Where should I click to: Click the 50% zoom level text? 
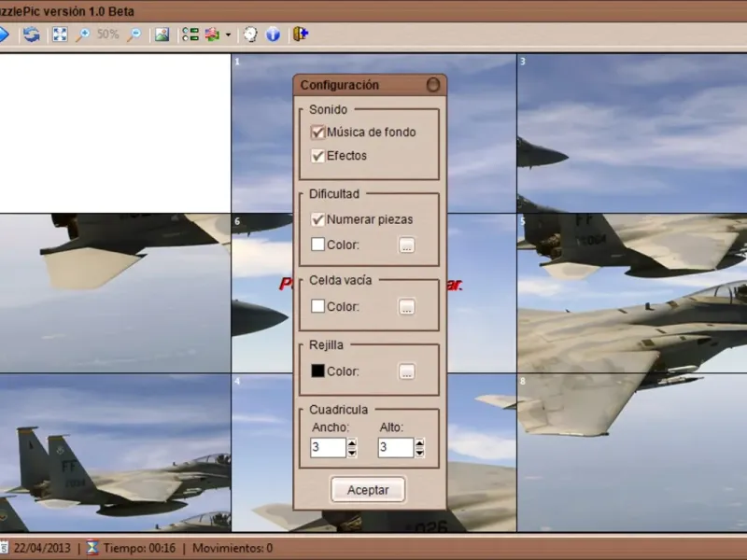pos(107,35)
